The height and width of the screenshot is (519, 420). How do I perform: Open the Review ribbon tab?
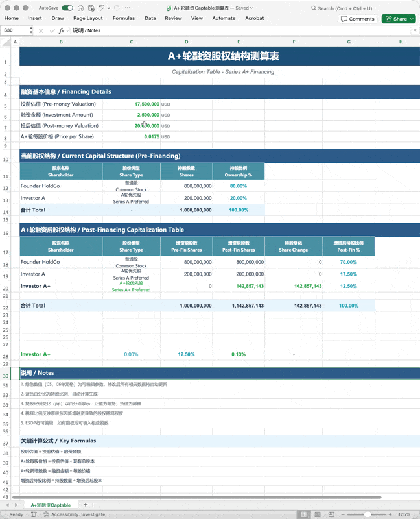173,18
